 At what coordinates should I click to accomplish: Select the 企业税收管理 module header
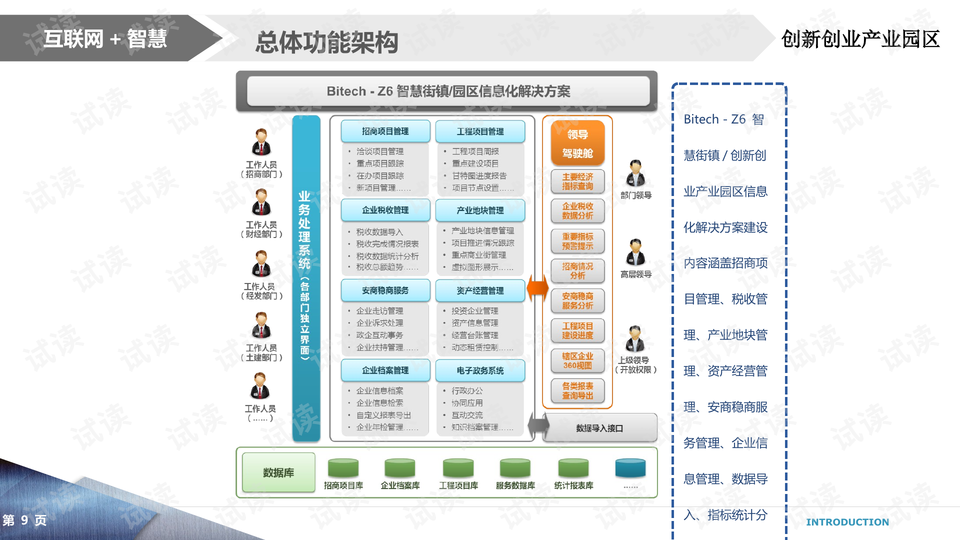point(384,211)
